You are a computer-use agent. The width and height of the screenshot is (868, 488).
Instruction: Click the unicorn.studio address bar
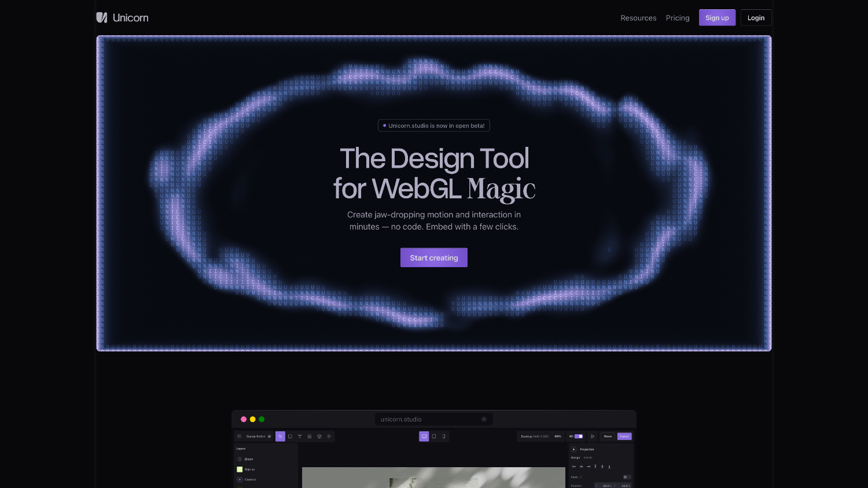tap(434, 419)
